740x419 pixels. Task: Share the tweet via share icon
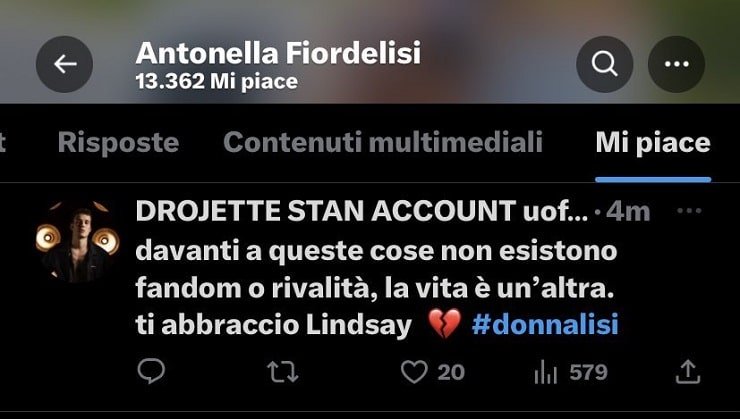point(688,372)
